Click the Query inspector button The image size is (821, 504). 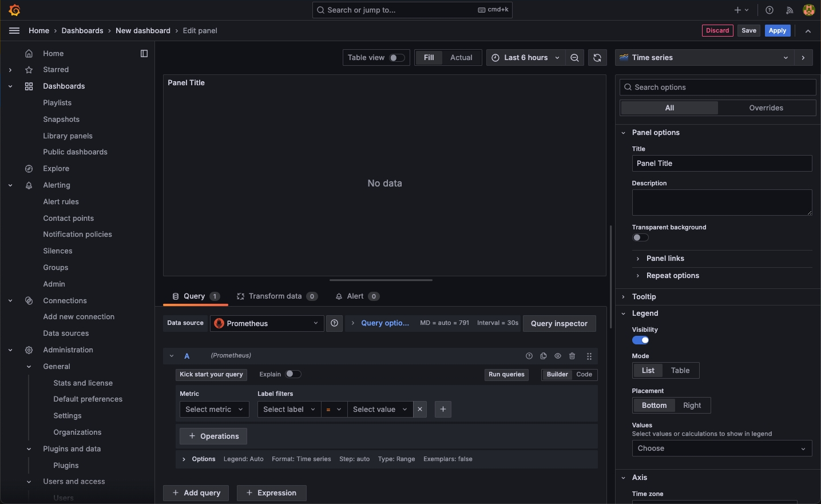(x=559, y=323)
